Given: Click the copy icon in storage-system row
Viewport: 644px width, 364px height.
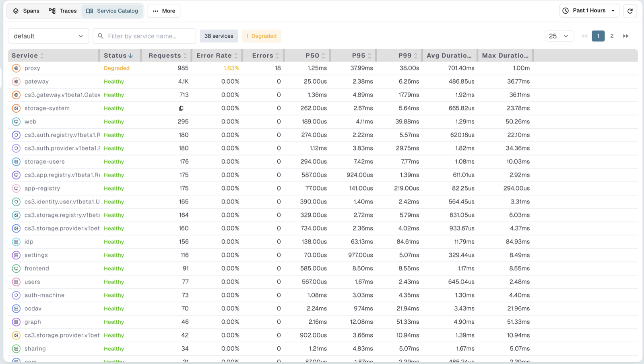Looking at the screenshot, I should click(x=181, y=108).
